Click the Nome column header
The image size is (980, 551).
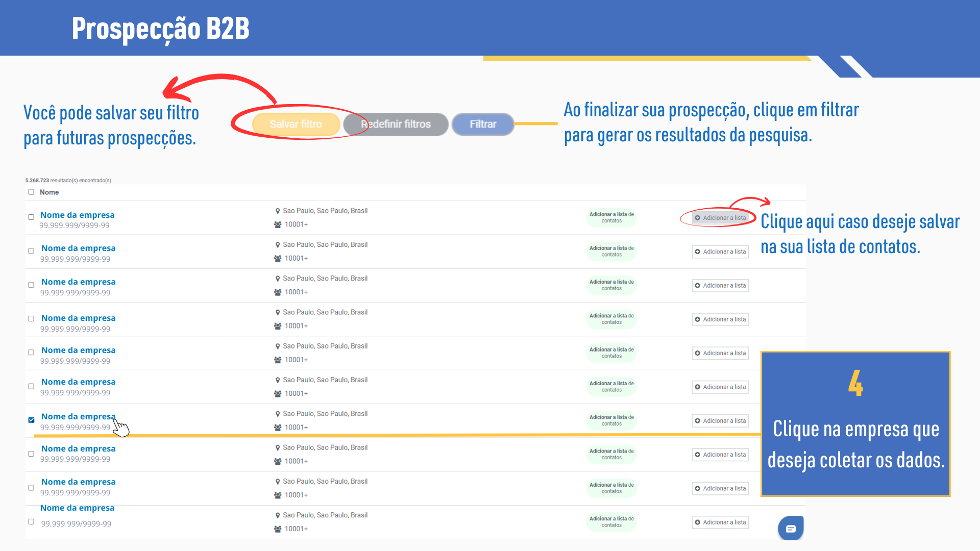point(49,192)
